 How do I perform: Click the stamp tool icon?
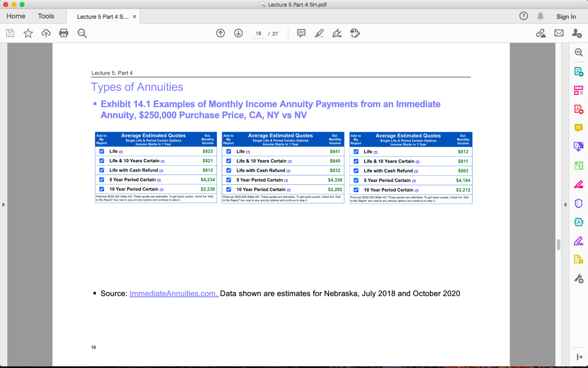tap(355, 33)
